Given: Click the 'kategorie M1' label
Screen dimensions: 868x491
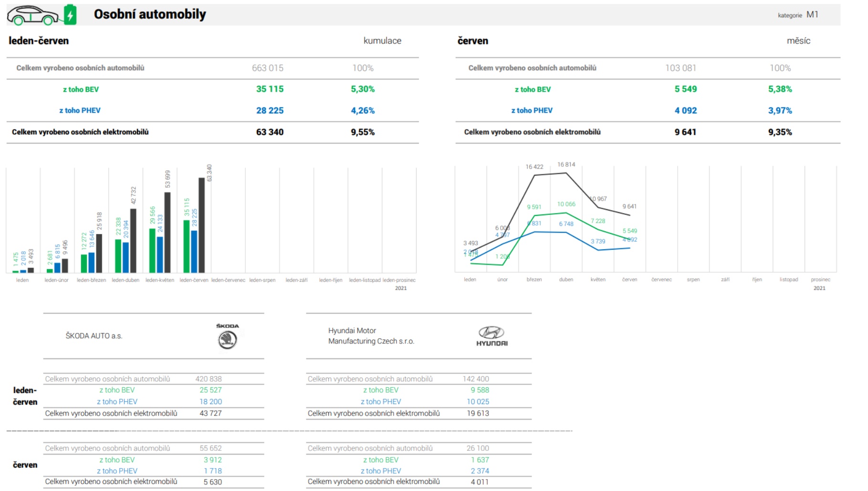Looking at the screenshot, I should click(798, 15).
